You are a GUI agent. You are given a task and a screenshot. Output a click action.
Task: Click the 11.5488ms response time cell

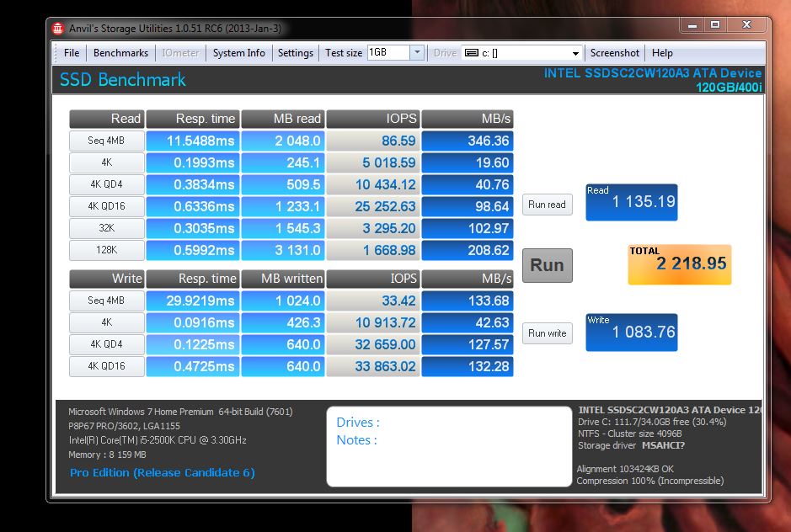click(x=193, y=141)
